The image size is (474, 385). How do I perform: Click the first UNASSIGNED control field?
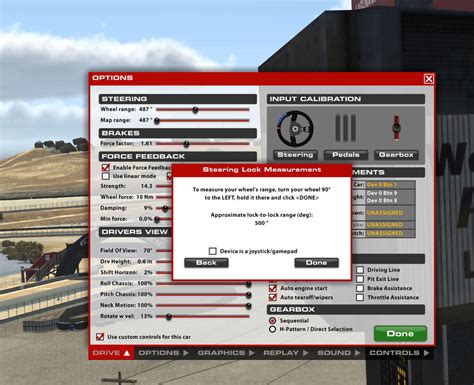(x=390, y=213)
